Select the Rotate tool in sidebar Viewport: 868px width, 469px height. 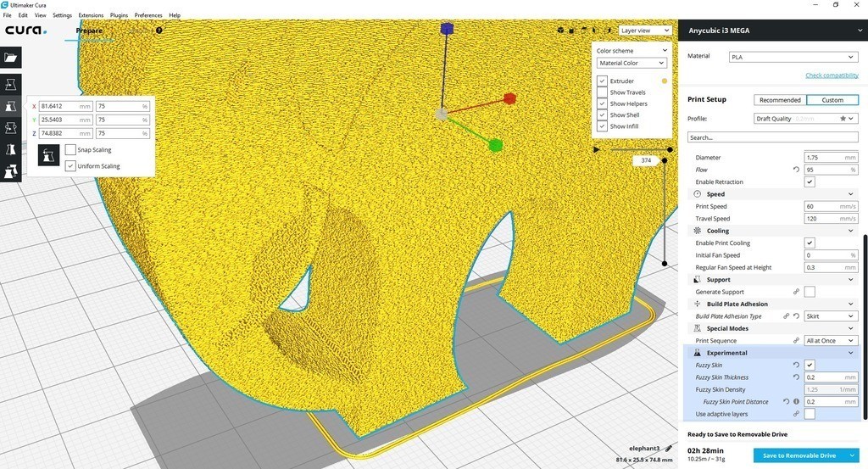[10, 128]
